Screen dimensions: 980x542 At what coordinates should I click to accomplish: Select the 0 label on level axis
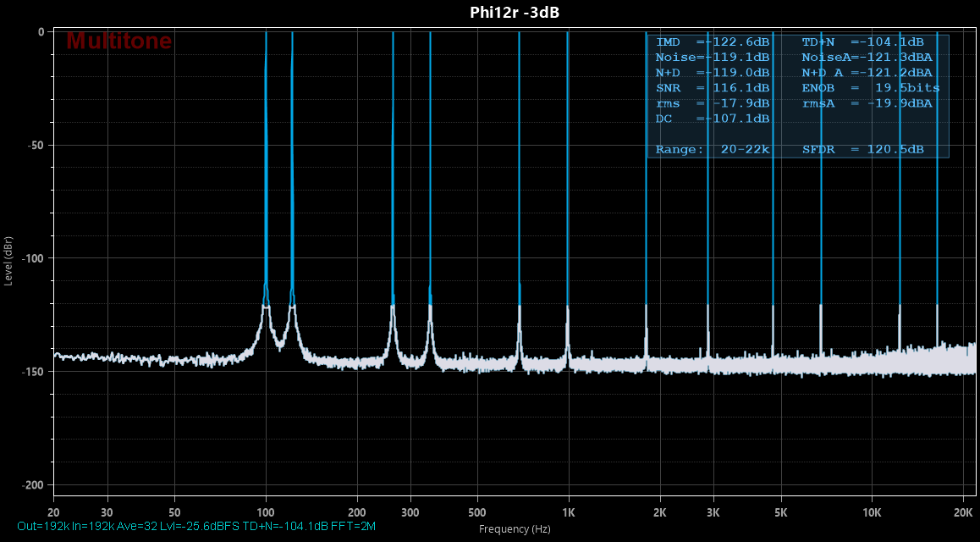coord(41,32)
